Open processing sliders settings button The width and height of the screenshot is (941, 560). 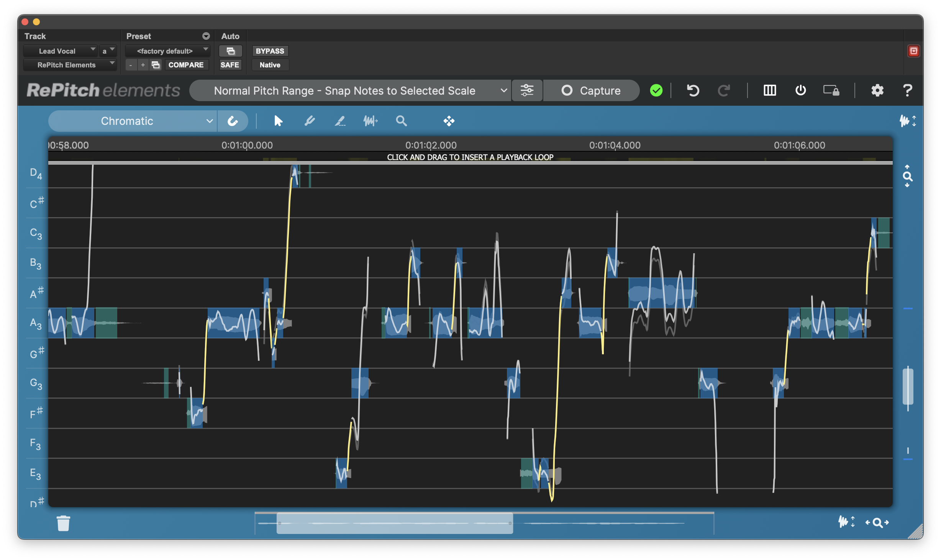click(527, 90)
